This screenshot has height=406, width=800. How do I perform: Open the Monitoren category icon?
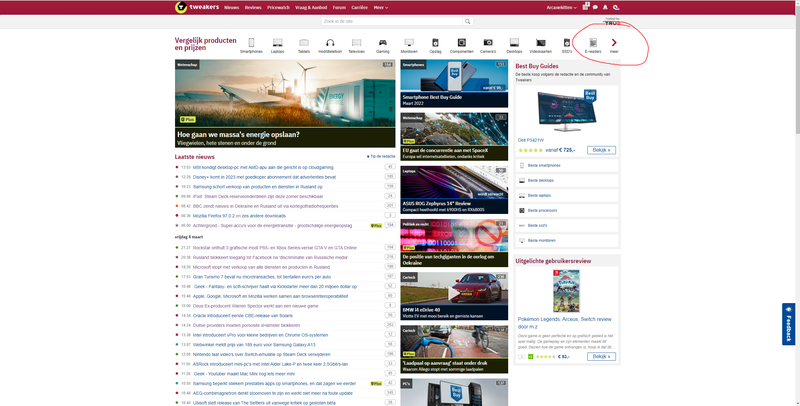pos(409,43)
